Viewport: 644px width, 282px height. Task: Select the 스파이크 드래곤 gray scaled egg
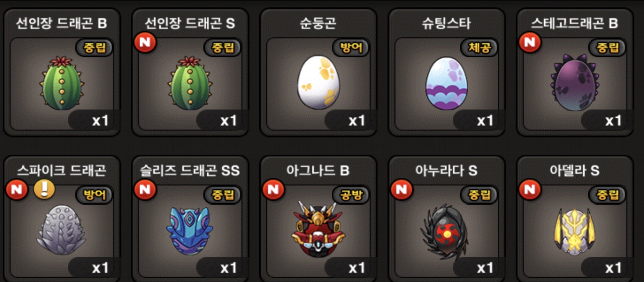62,230
